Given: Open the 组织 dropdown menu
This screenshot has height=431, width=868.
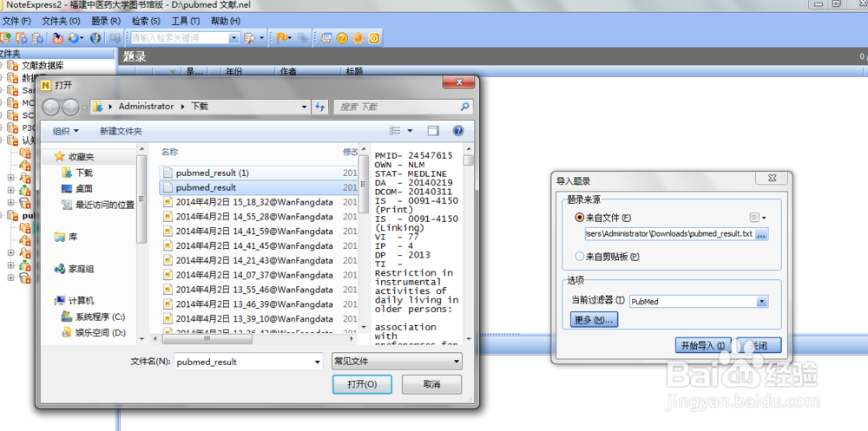Looking at the screenshot, I should click(x=65, y=131).
